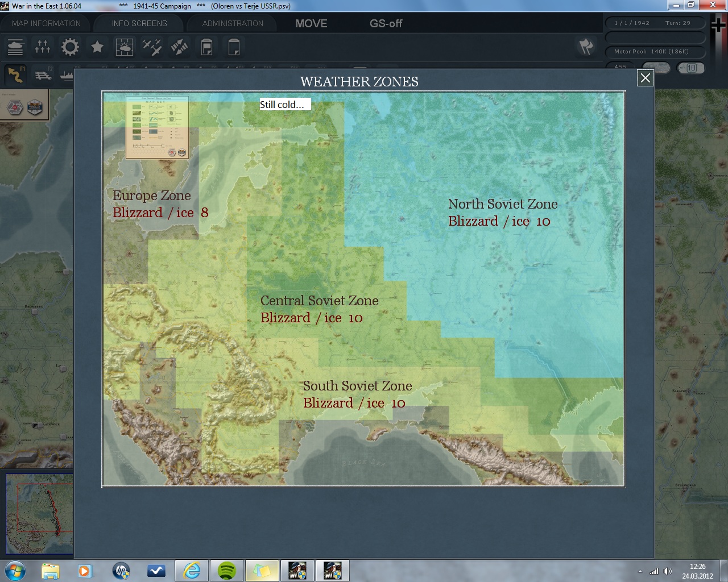728x582 pixels.
Task: Click the Central Soviet Zone weather label
Action: pos(319,309)
